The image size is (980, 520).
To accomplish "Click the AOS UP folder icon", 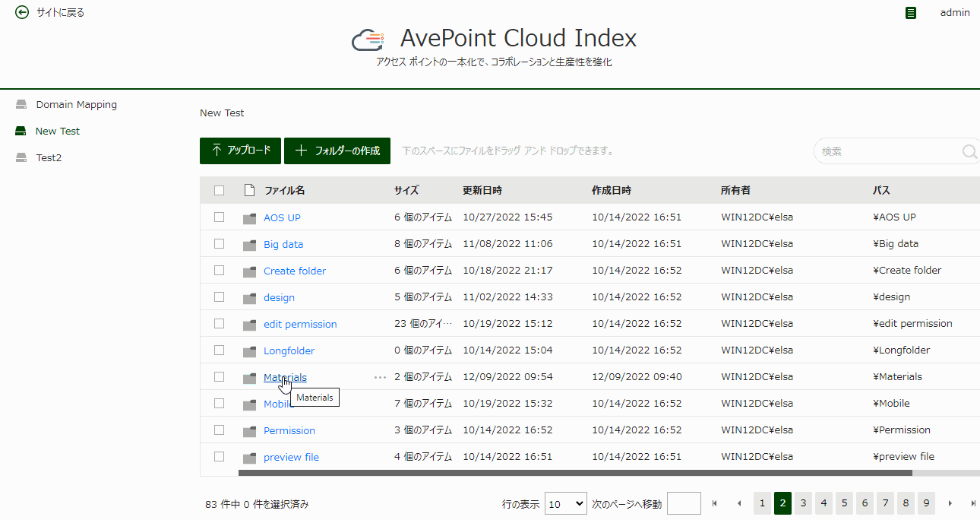I will (x=249, y=218).
